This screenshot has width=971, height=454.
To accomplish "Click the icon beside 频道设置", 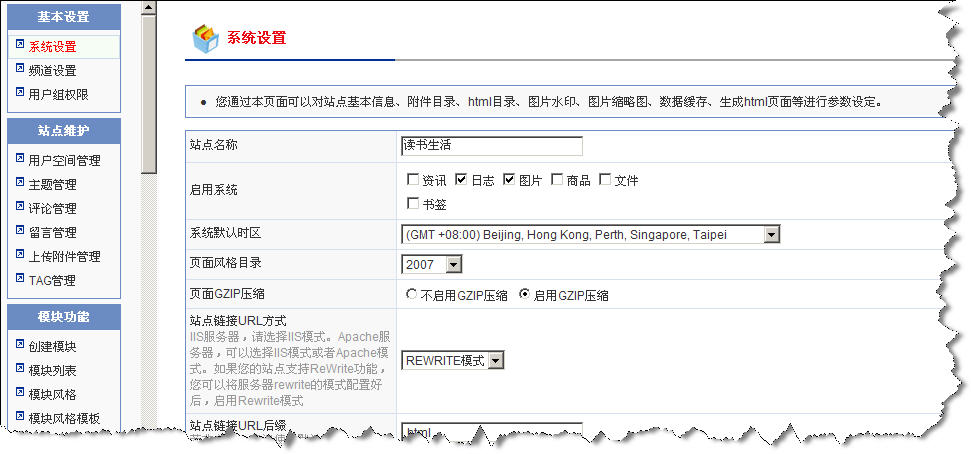I will 20,69.
